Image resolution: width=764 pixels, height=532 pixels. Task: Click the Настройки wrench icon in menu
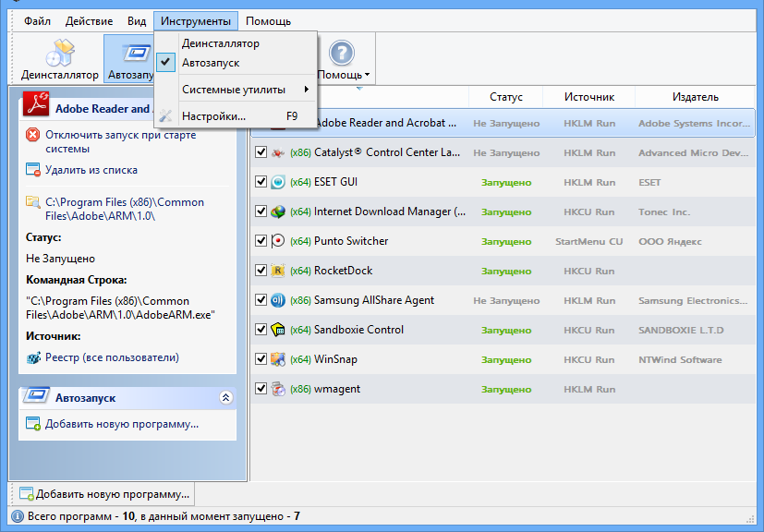pos(165,116)
